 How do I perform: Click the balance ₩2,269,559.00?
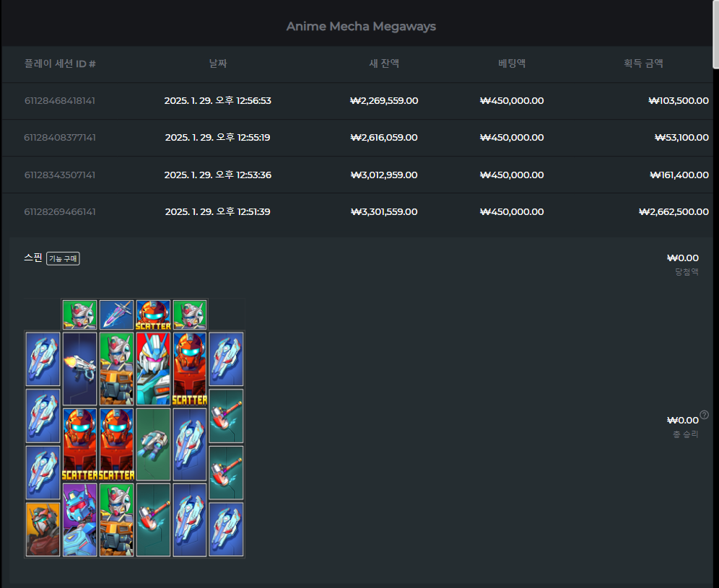[384, 100]
